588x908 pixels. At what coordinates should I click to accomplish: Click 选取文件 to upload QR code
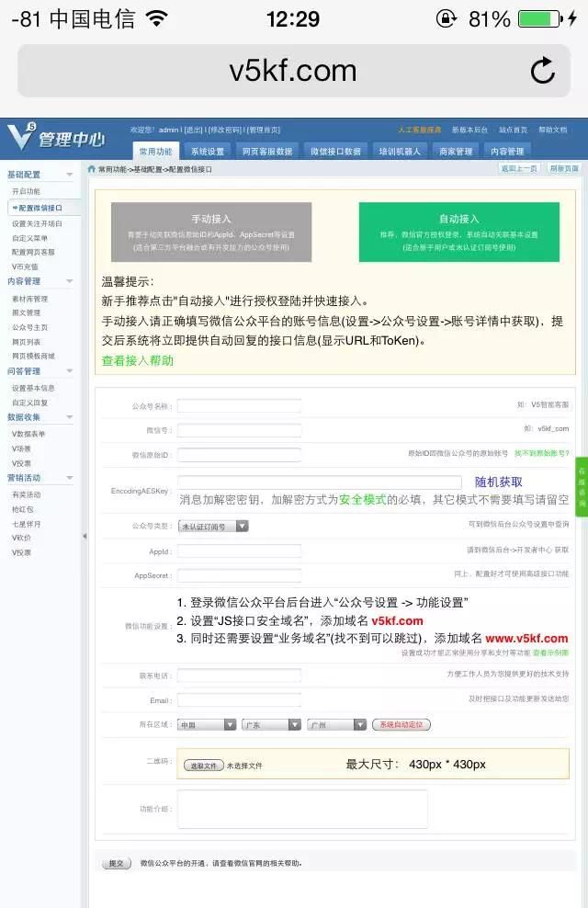pyautogui.click(x=204, y=766)
